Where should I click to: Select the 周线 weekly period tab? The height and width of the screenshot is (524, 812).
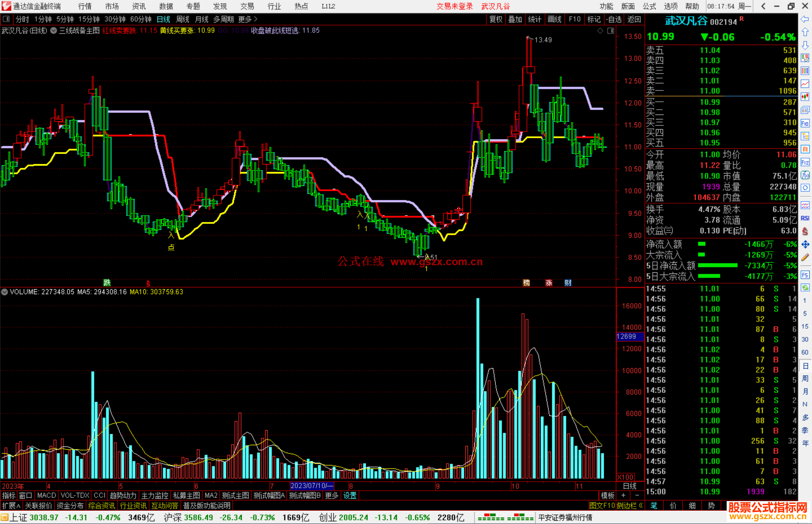pos(183,19)
